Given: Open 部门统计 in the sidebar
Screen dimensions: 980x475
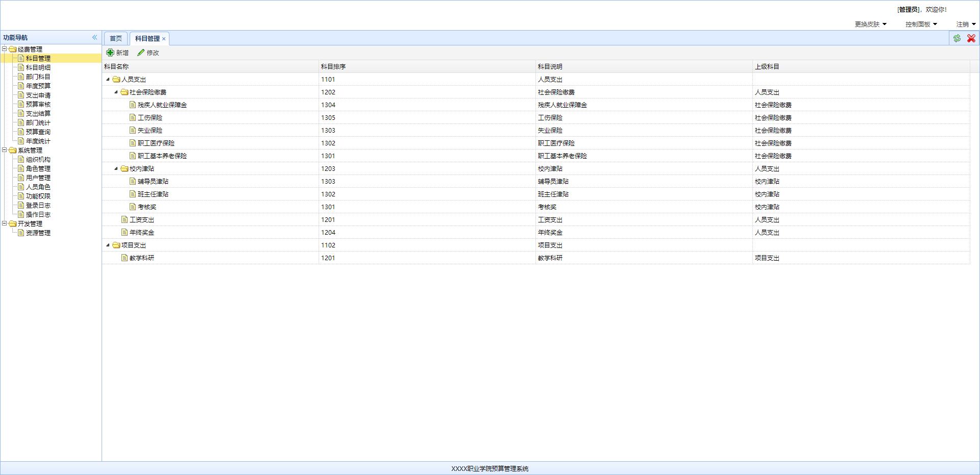Looking at the screenshot, I should (x=38, y=122).
